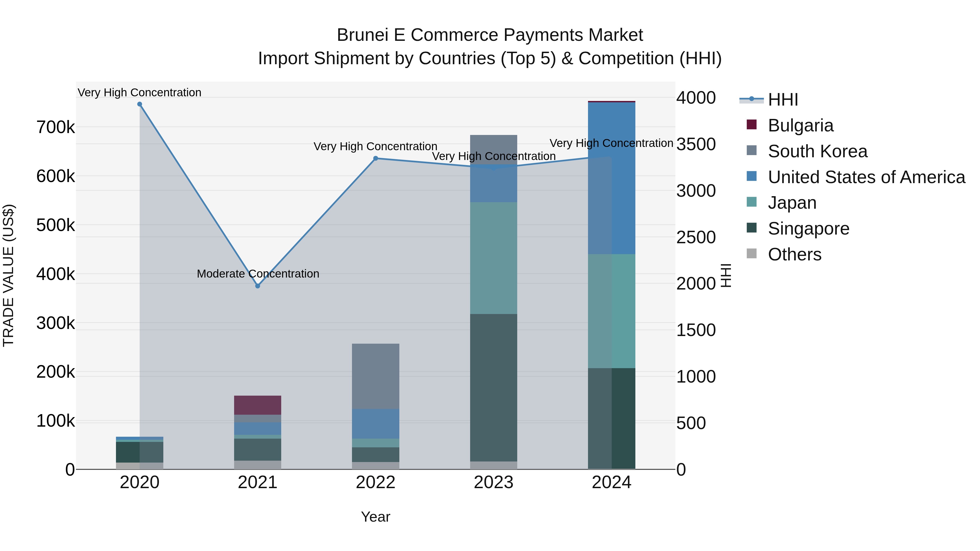Toggle United States of America legend entry
This screenshot has height=551, width=980.
856,177
